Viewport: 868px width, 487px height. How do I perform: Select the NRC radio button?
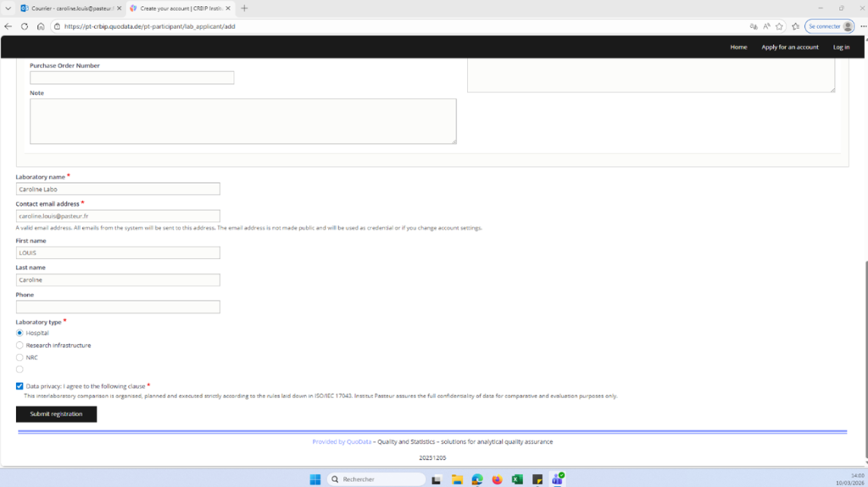[x=19, y=357]
